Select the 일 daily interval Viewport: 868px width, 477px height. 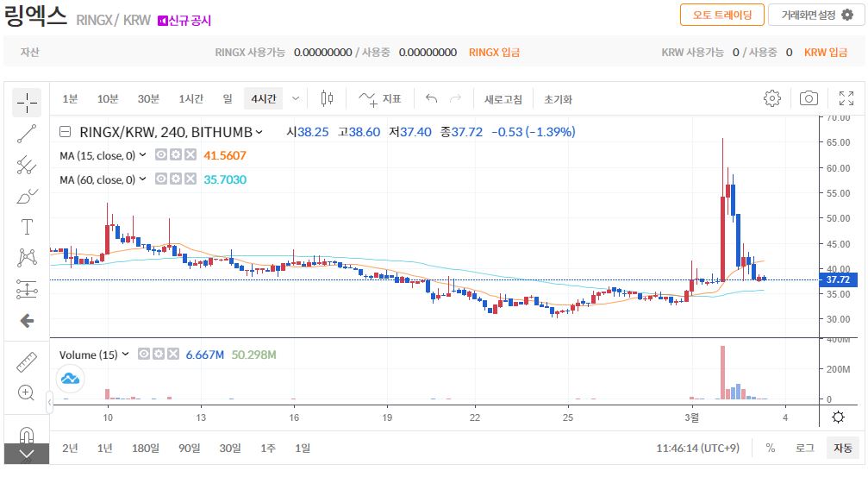(228, 98)
